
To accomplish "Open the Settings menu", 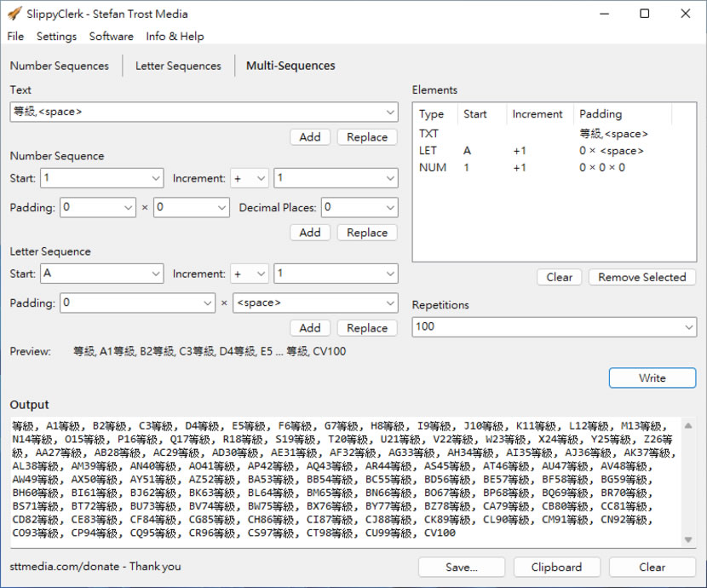I will (x=56, y=36).
